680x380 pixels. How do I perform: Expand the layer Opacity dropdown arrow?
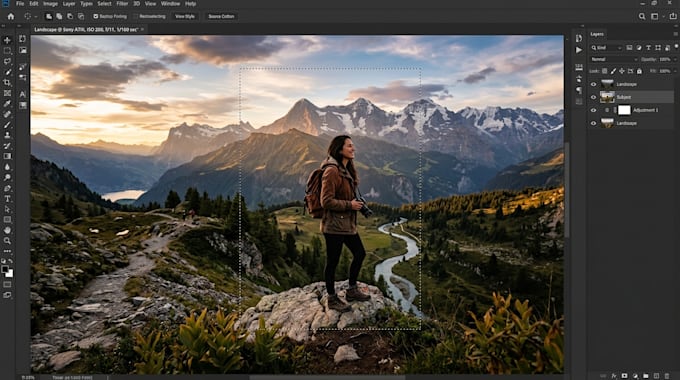(x=675, y=59)
